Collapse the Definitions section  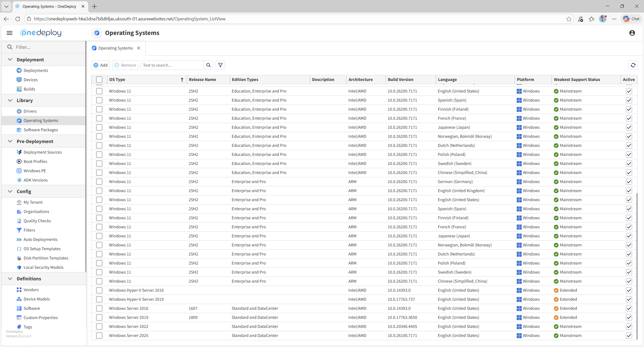[10, 279]
